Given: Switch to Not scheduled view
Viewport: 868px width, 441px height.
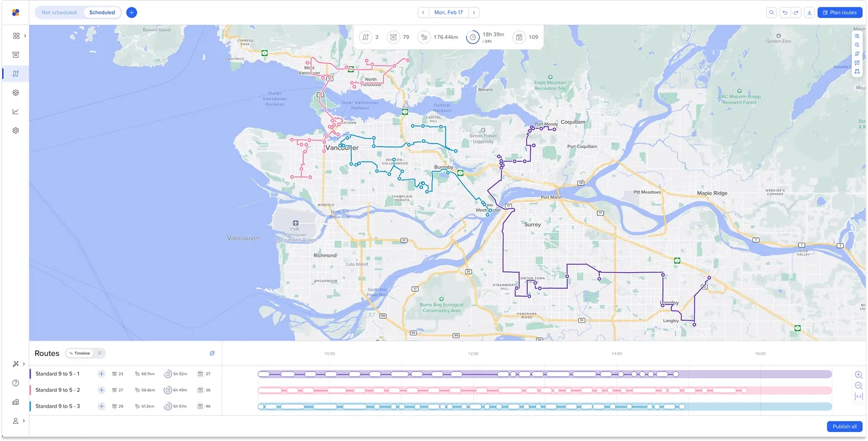Looking at the screenshot, I should [x=59, y=12].
